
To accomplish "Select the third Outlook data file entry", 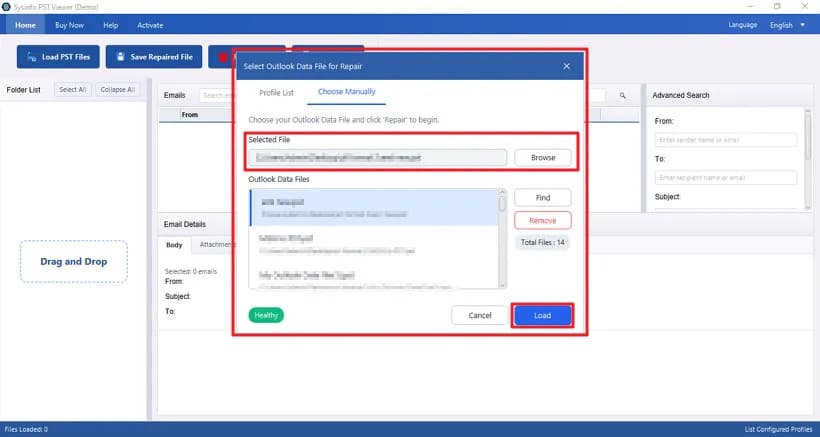I will (x=374, y=278).
